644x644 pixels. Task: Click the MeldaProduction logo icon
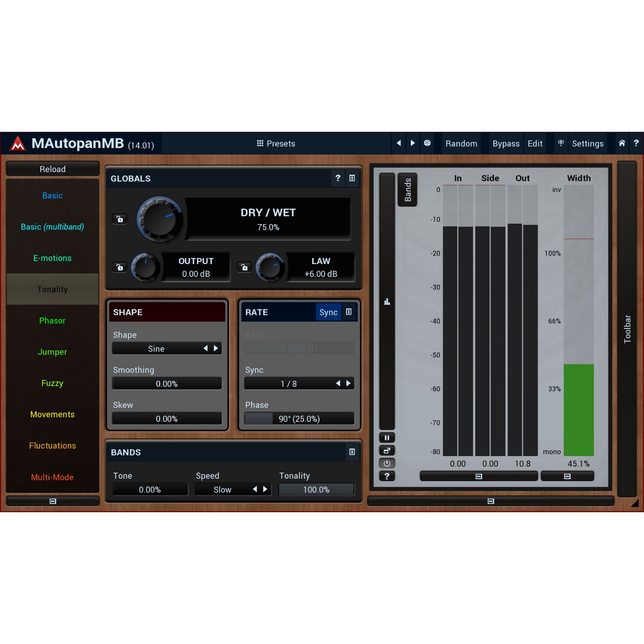tap(18, 143)
